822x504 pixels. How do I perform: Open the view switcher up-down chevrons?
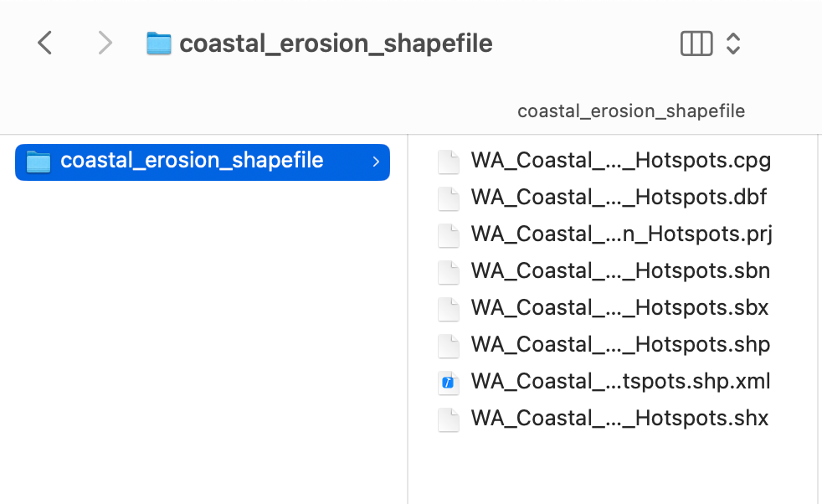tap(733, 44)
